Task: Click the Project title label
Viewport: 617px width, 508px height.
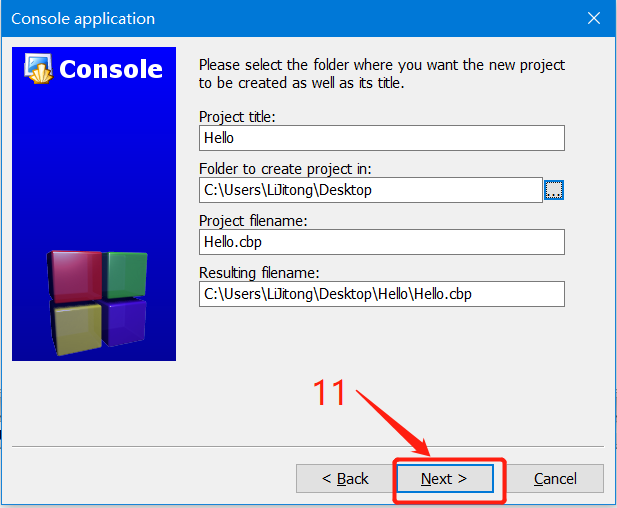Action: tap(237, 117)
